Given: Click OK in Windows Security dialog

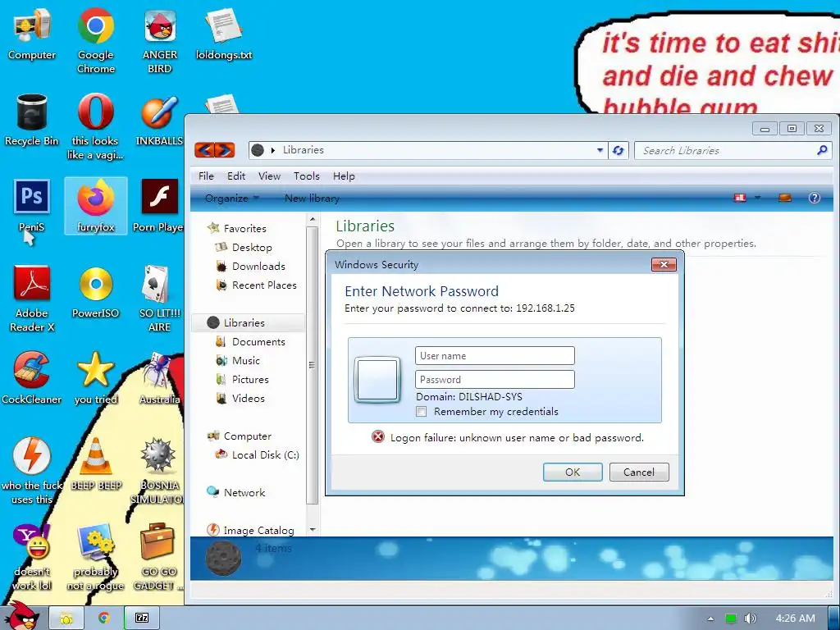Looking at the screenshot, I should 573,472.
